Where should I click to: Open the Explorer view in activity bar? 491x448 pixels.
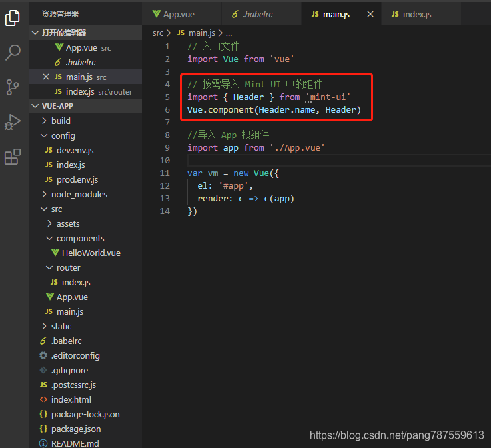(x=13, y=18)
